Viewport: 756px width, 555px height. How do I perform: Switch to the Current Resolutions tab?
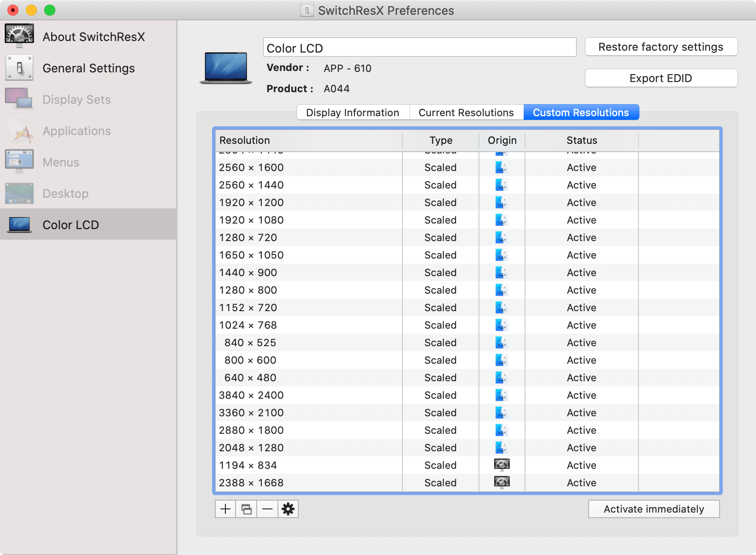click(466, 112)
